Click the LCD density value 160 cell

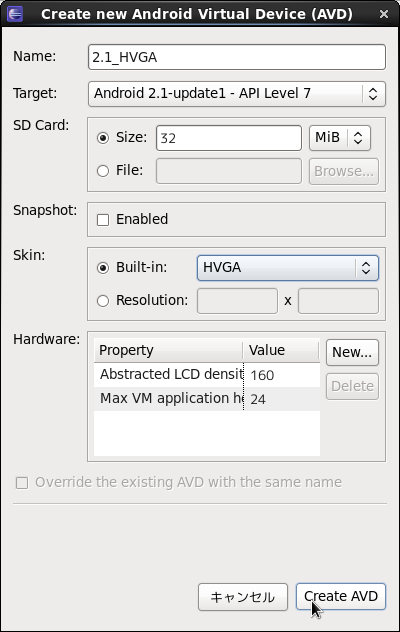(281, 375)
